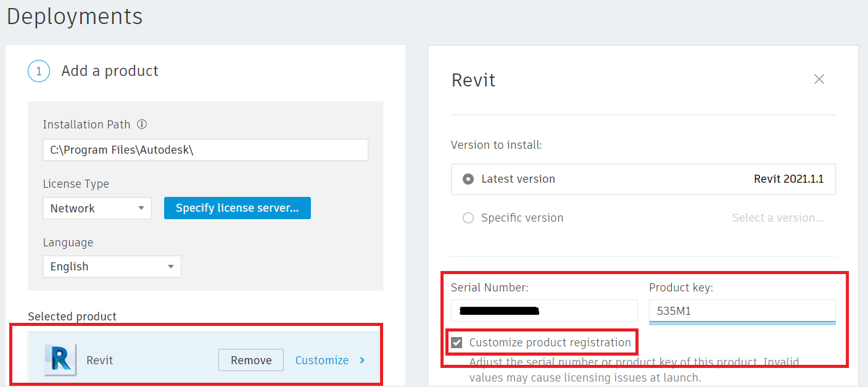The image size is (868, 392).
Task: Click the Revit 2021.1.1 version label
Action: tap(788, 179)
